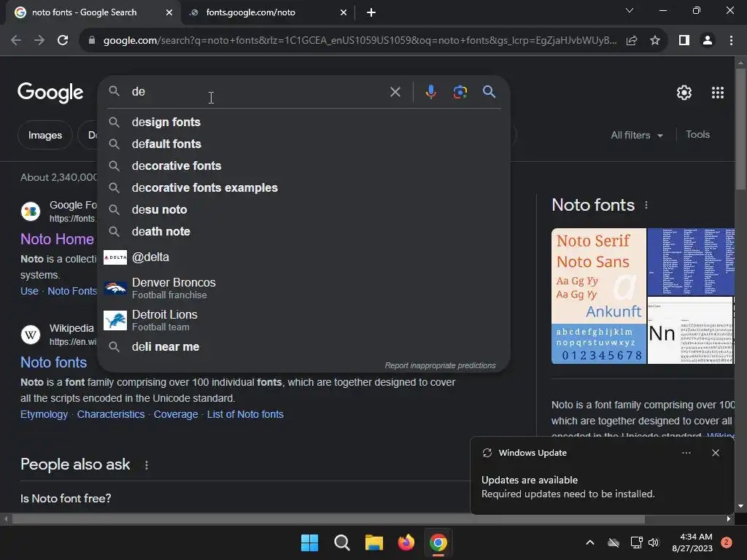Image resolution: width=747 pixels, height=560 pixels.
Task: Open Windows taskbar search
Action: coord(341,542)
